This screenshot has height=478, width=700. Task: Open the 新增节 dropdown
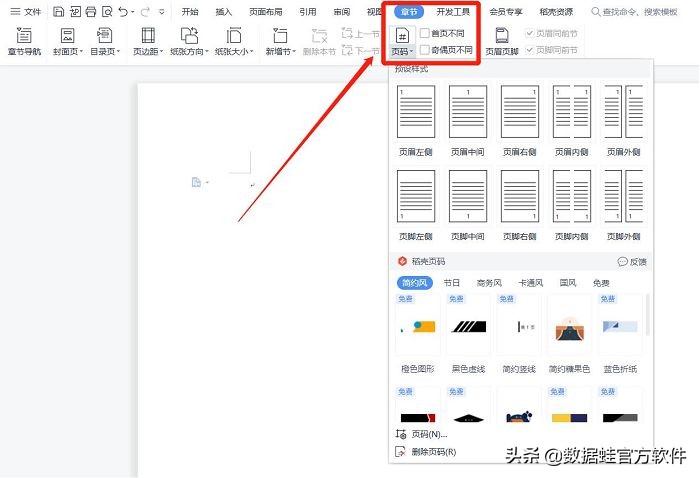280,41
